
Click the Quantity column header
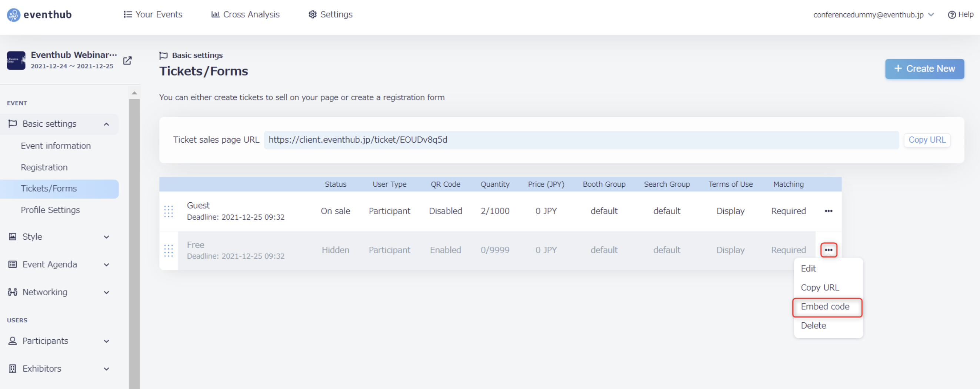(494, 184)
